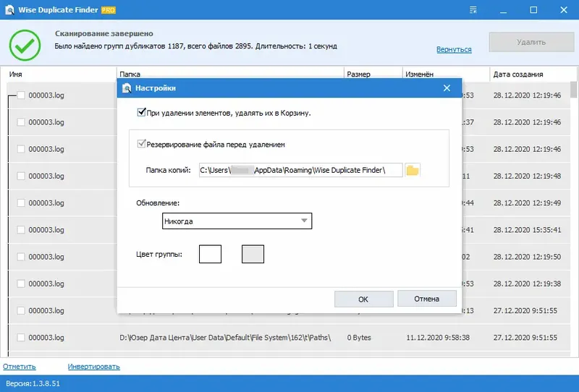
Task: Check the file 000003.log created 28.12.2020 12:19:49
Action: tap(21, 203)
